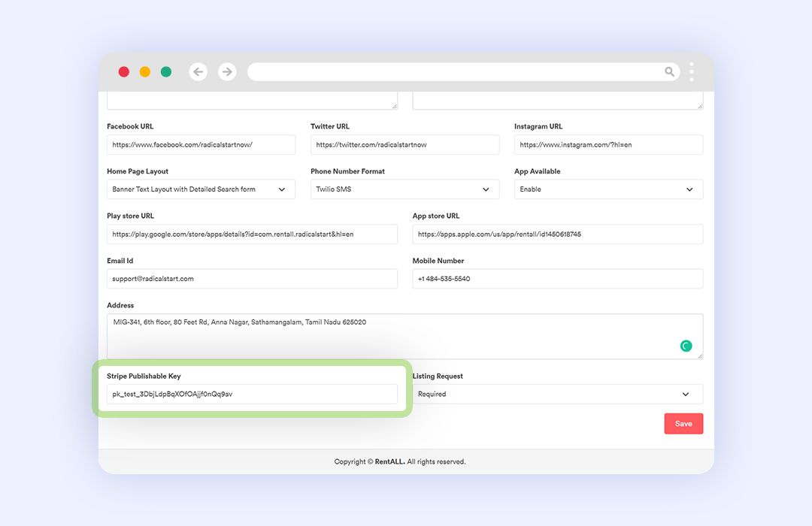Click the Home Page Layout label
This screenshot has width=812, height=526.
(138, 171)
